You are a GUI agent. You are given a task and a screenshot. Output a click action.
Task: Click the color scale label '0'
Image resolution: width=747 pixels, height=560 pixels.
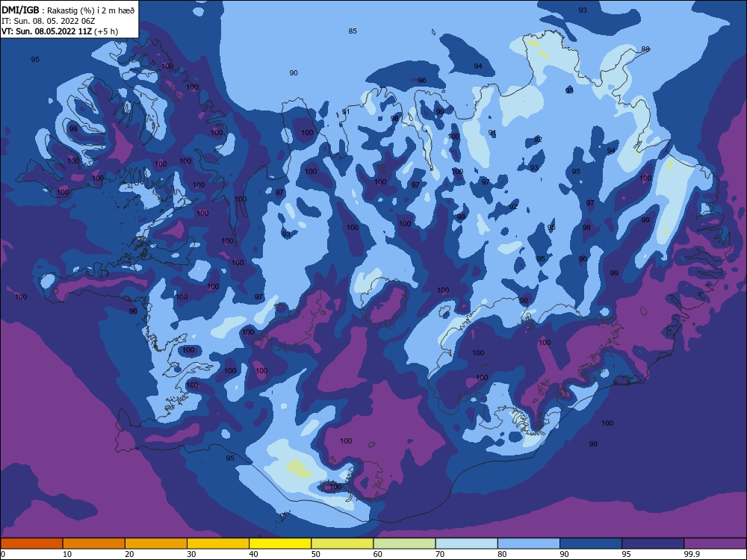click(x=3, y=554)
